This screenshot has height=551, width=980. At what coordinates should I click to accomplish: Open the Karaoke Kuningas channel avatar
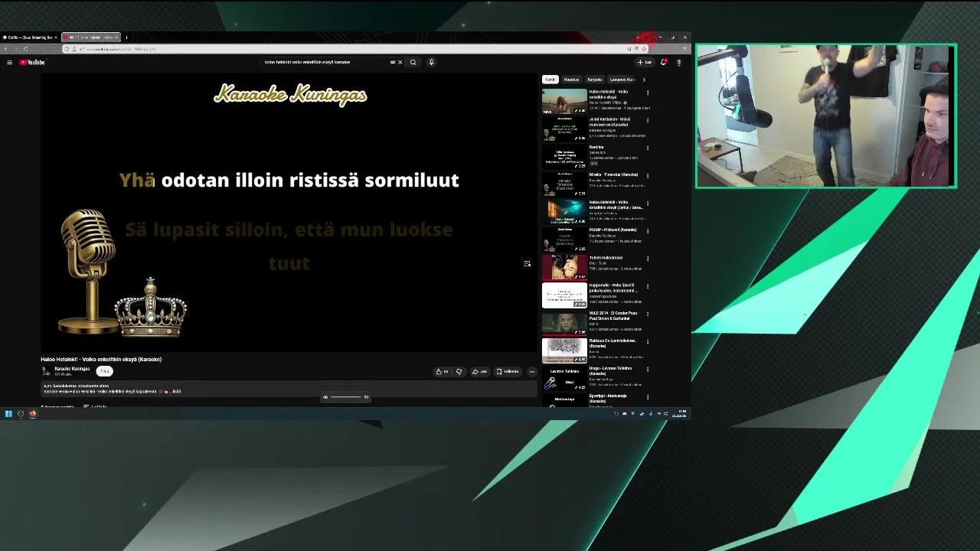tap(46, 371)
